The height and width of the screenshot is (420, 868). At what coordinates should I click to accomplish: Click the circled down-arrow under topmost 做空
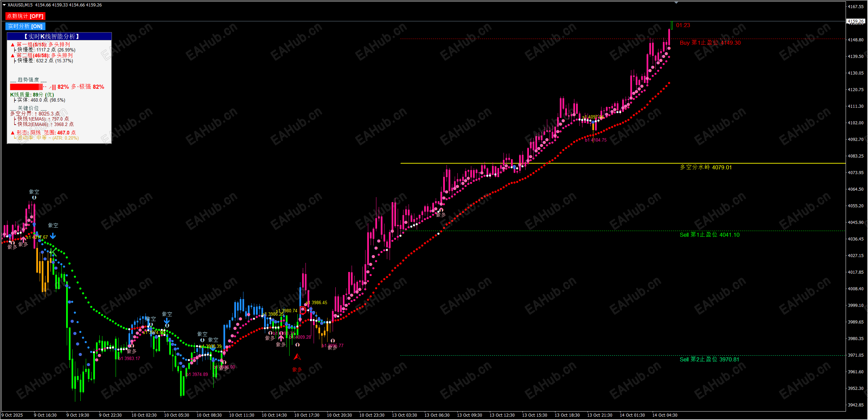click(34, 197)
